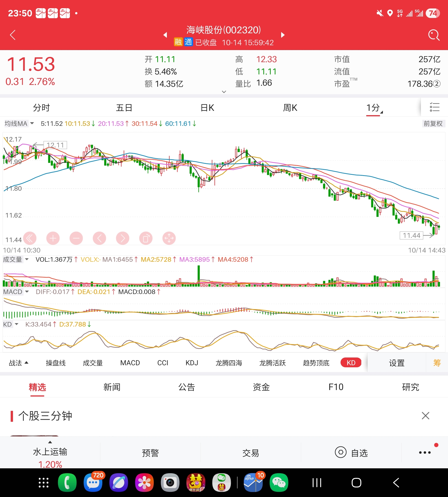Zoom out chart with minus button
The image size is (448, 497).
tap(76, 238)
